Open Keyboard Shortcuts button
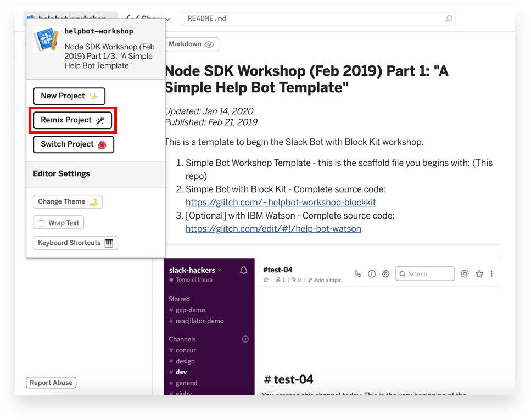 pos(76,243)
